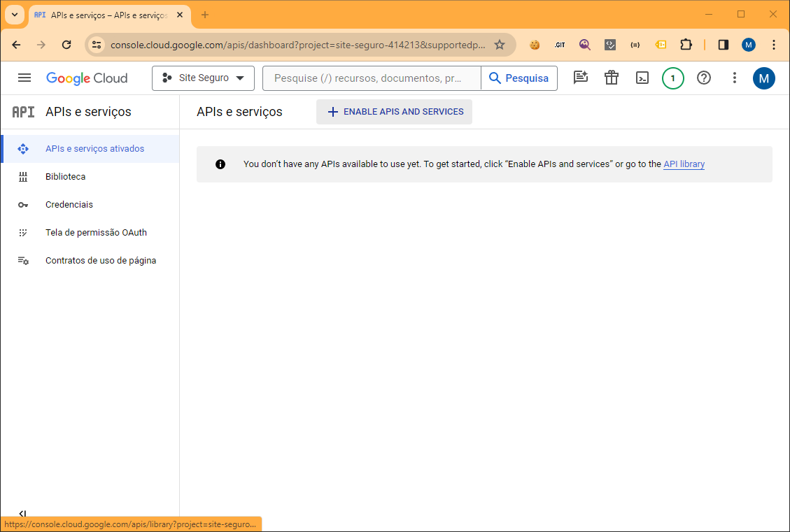Close the APIs e serviços tab
Viewport: 790px width, 532px height.
(180, 15)
